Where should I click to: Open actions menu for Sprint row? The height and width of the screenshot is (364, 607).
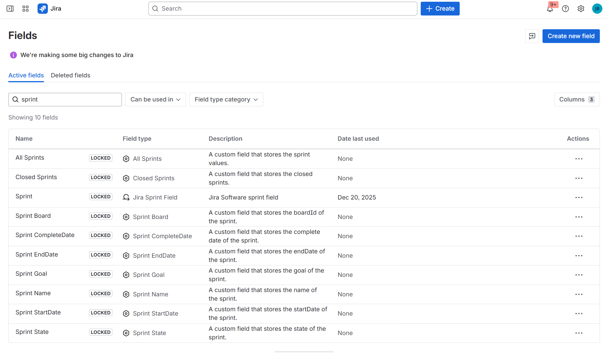click(x=579, y=197)
